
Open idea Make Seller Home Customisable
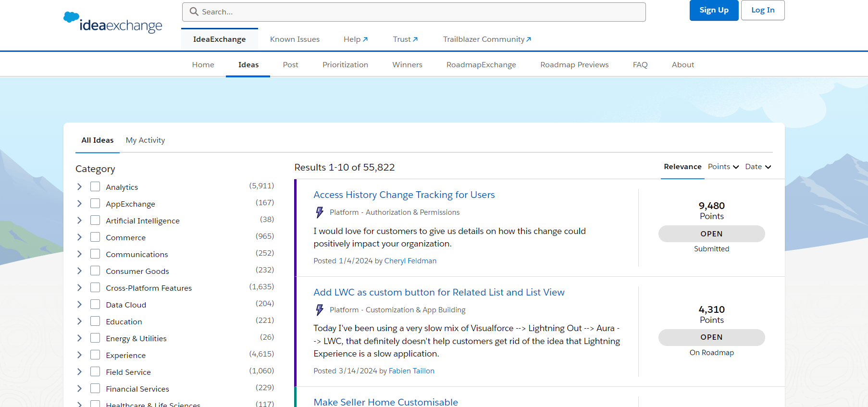click(385, 402)
